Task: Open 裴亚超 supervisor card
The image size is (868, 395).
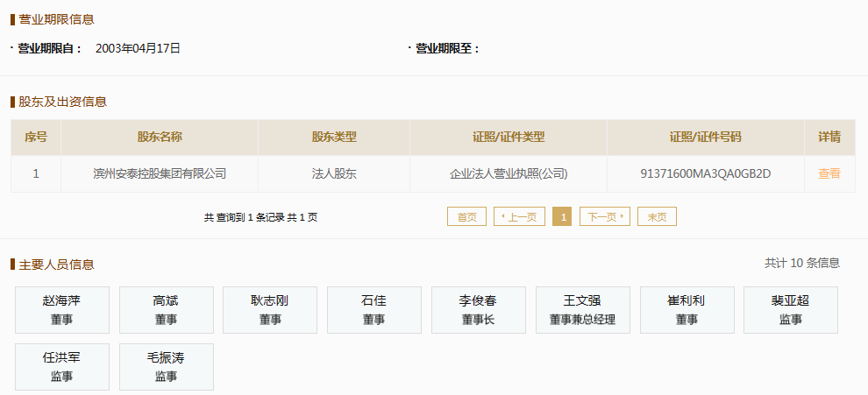Action: click(x=791, y=310)
